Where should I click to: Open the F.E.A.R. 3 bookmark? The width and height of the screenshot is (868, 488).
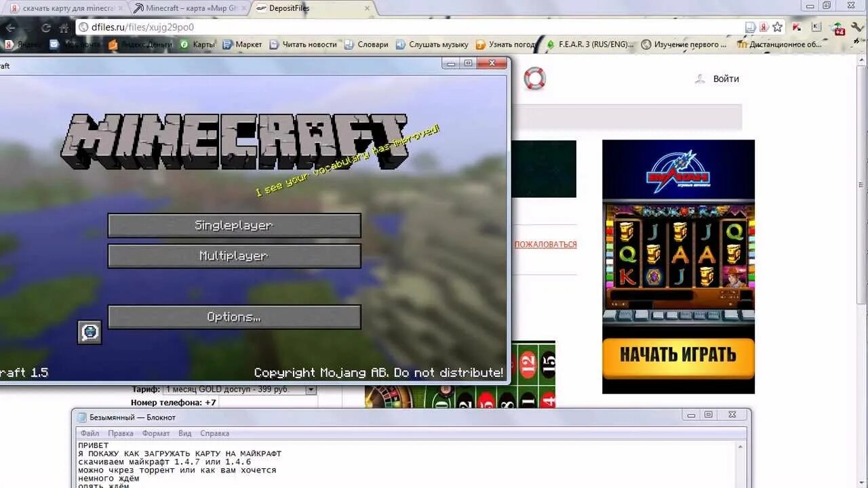[589, 44]
